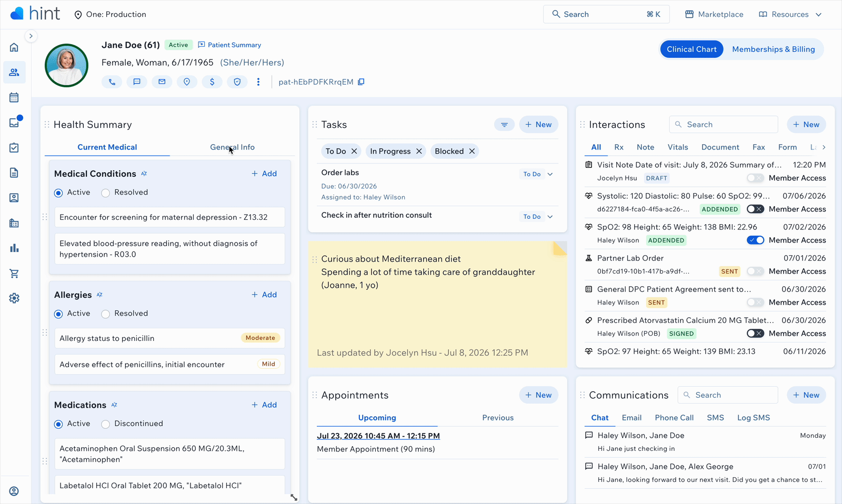Viewport: 842px width, 504px height.
Task: Add a new Medical Condition
Action: (x=264, y=174)
